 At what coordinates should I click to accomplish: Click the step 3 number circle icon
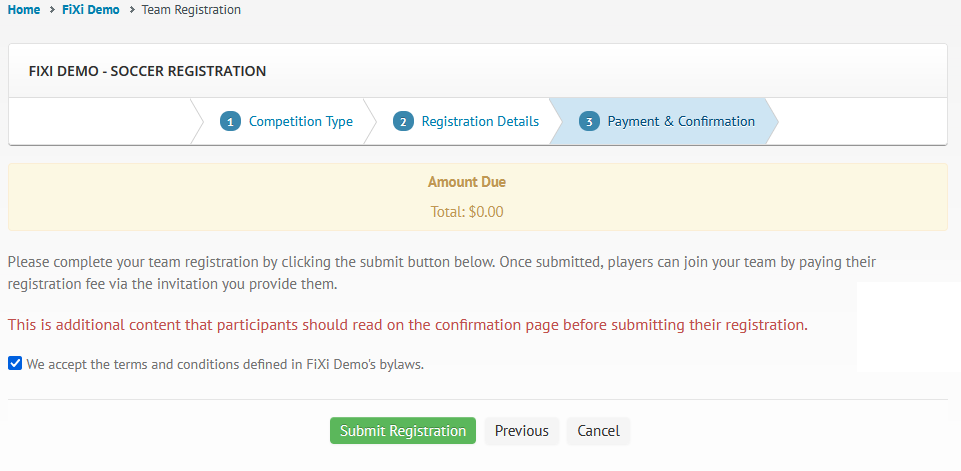pos(589,121)
